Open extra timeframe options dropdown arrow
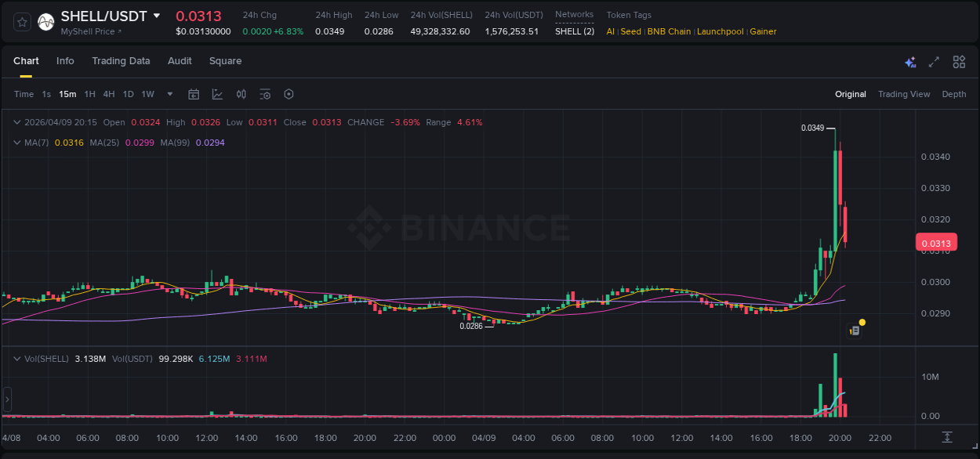 [x=169, y=94]
